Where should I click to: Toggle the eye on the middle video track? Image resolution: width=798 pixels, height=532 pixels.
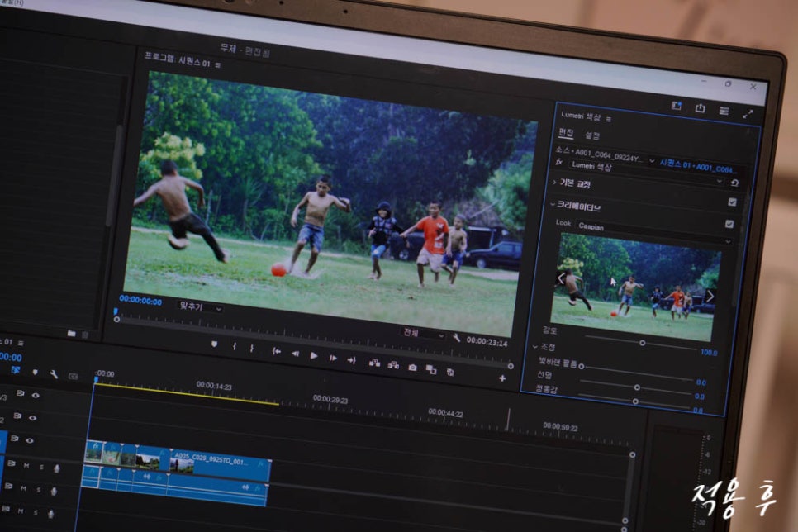tap(32, 418)
